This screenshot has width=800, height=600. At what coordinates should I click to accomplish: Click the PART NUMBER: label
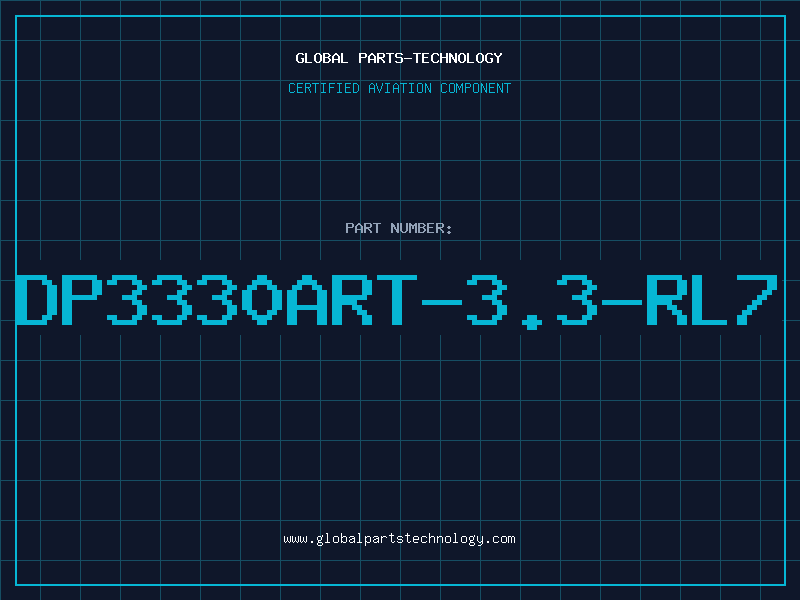[399, 228]
